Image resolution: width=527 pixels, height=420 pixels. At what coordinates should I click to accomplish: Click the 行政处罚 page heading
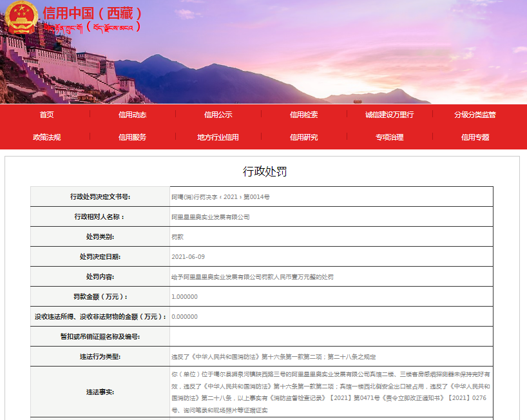(265, 172)
